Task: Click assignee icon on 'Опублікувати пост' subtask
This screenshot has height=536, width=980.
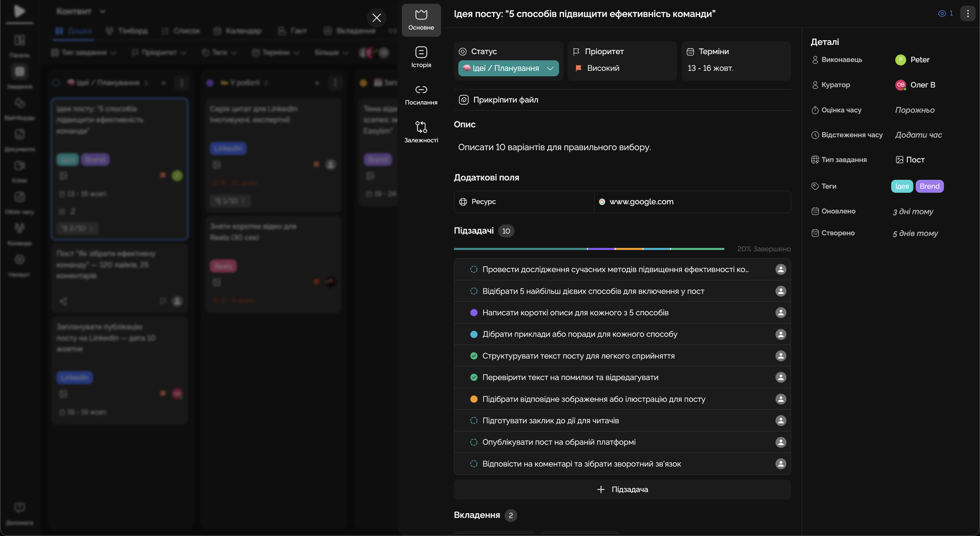Action: pos(780,442)
